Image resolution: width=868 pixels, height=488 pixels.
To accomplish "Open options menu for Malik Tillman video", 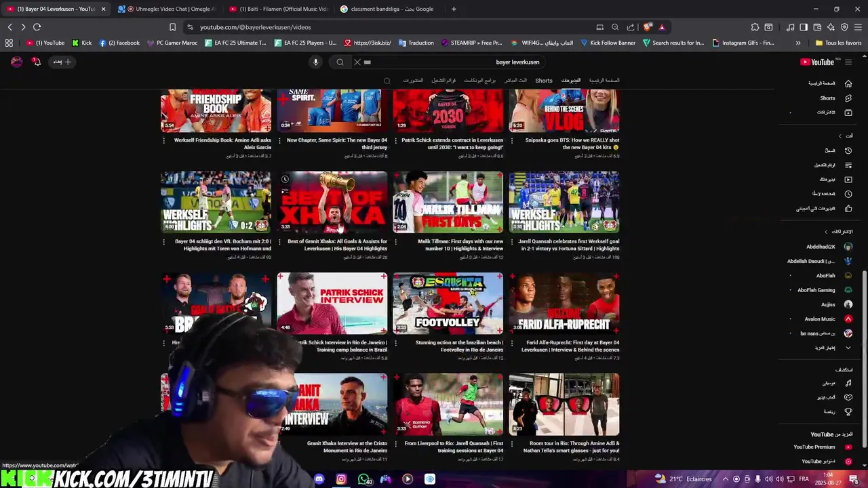I will 396,241.
